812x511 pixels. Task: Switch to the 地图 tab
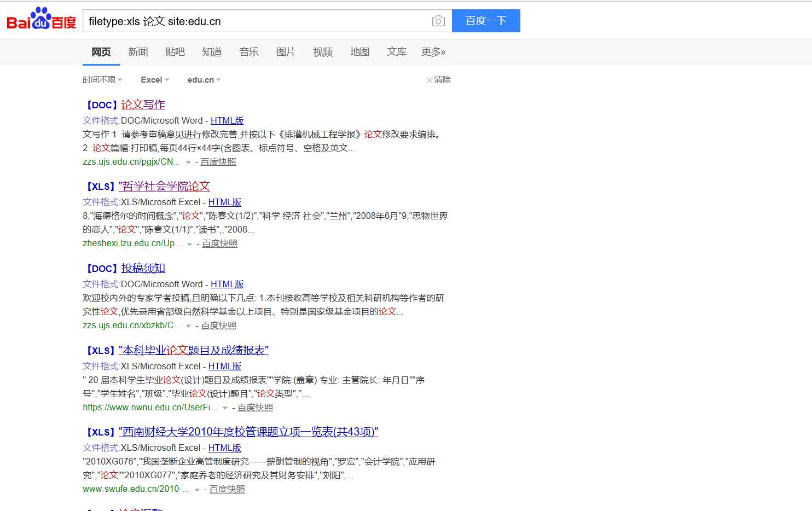pos(359,52)
